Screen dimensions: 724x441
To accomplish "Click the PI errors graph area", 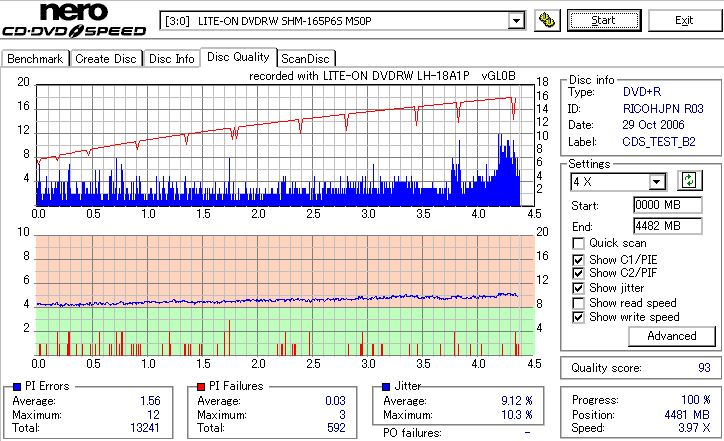I will (285, 145).
